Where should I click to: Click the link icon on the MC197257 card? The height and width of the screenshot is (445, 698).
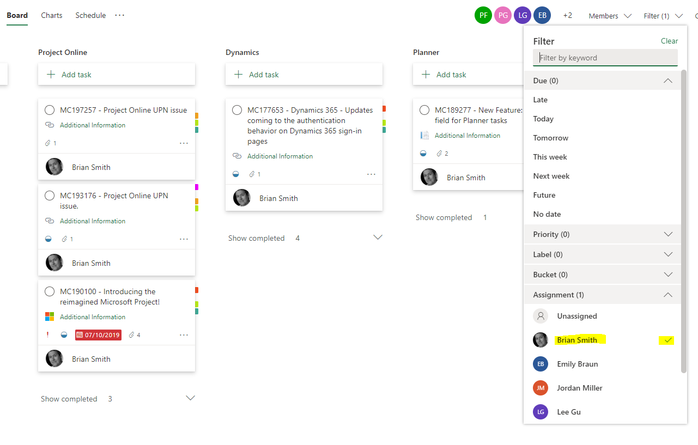49,125
